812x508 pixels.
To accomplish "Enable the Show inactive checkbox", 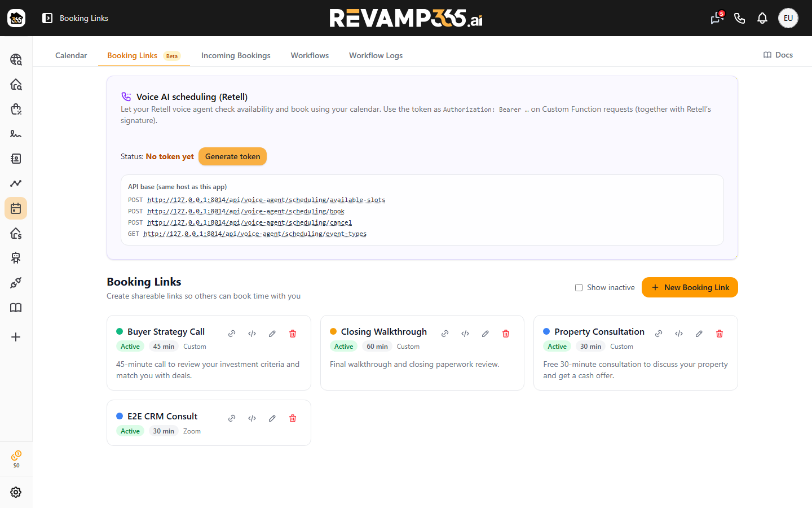I will pos(579,287).
